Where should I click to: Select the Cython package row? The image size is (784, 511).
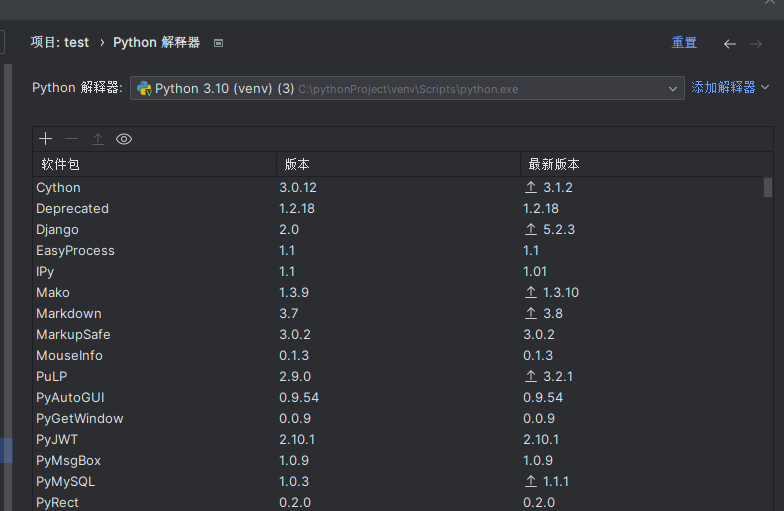point(398,188)
